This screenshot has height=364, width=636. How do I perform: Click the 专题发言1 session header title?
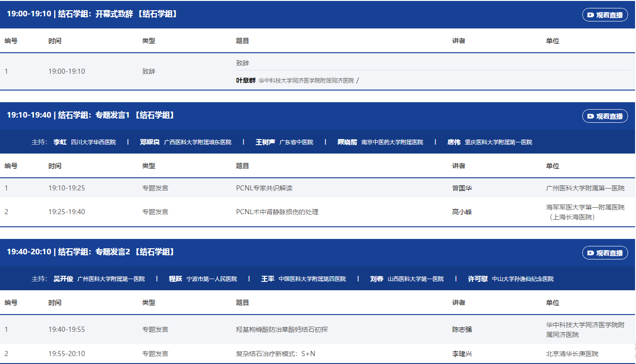(x=91, y=115)
